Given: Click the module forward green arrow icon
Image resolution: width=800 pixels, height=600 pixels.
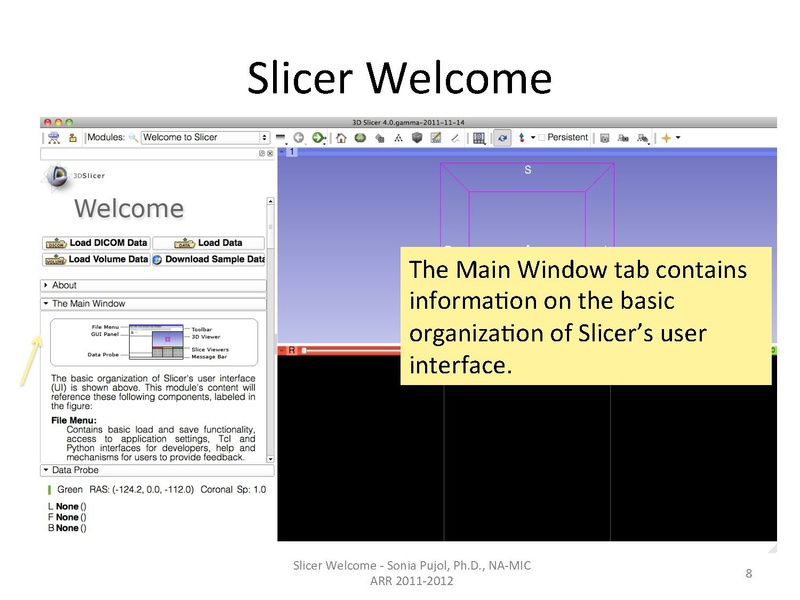Looking at the screenshot, I should 317,136.
